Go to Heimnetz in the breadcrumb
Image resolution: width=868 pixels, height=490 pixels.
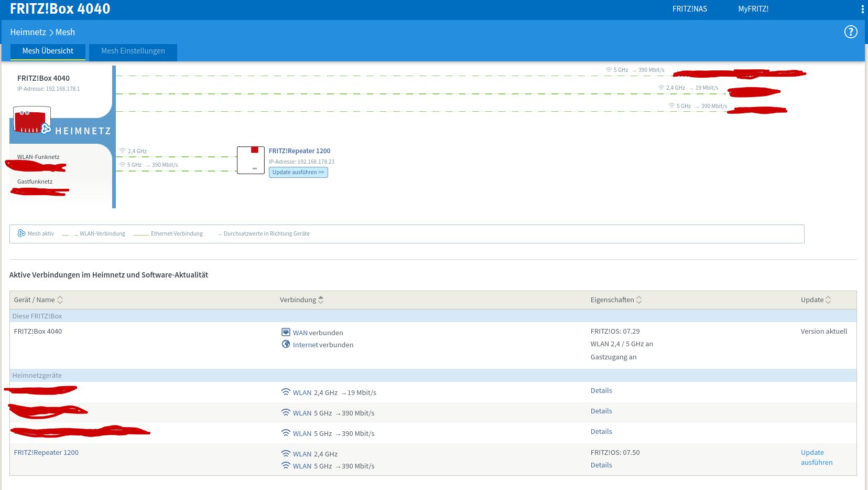tap(28, 32)
